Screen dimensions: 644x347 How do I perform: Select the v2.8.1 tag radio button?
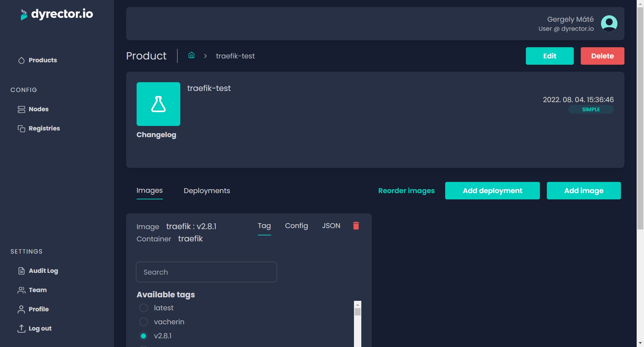tap(144, 336)
